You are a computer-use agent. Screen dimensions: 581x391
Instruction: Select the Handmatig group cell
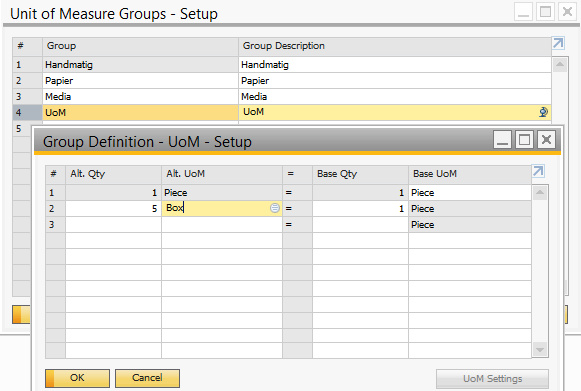tap(140, 65)
